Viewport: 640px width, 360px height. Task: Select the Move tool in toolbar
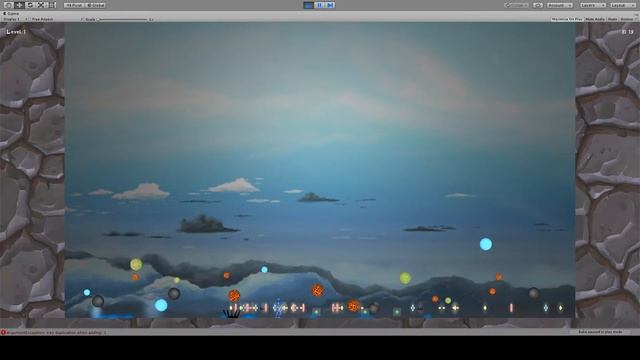(x=19, y=5)
